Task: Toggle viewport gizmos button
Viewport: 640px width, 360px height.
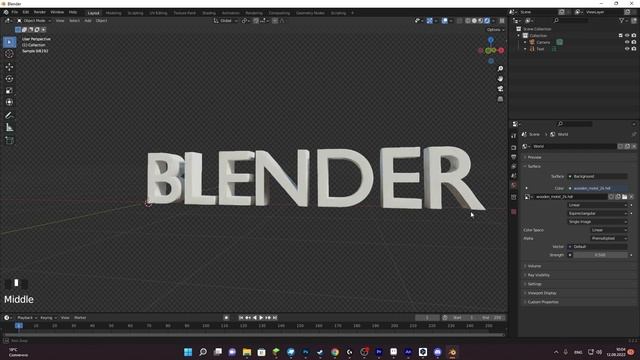Action: tap(429, 21)
